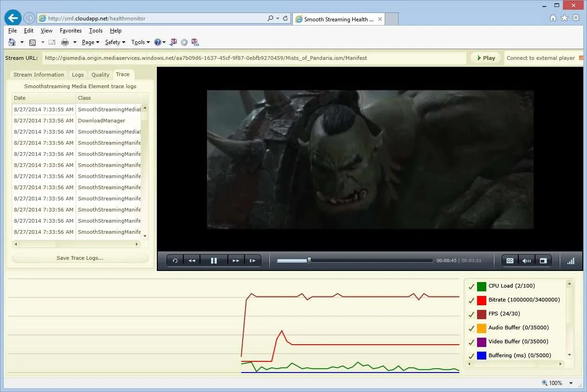
Task: Click the address bar search magnifier
Action: click(271, 19)
